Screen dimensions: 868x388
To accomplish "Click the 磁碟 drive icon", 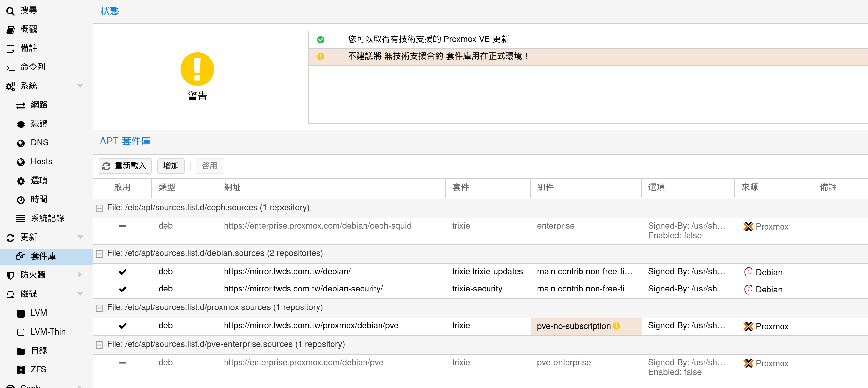I will 10,295.
